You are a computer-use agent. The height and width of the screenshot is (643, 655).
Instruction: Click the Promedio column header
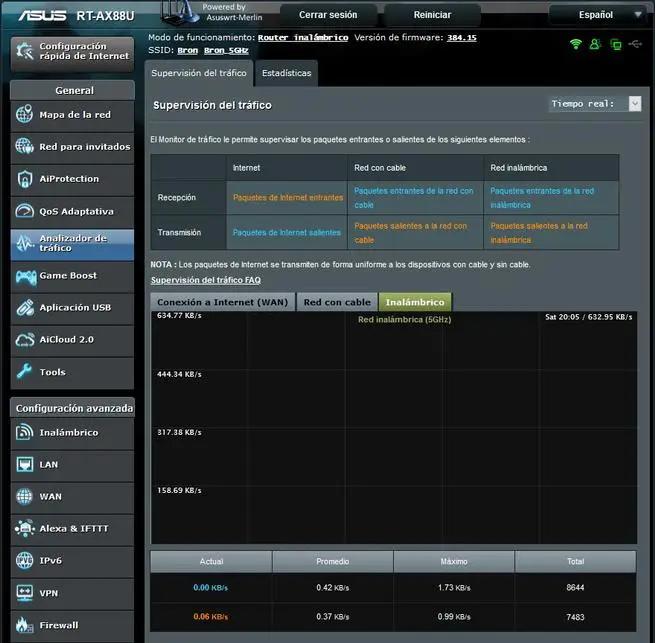tap(333, 562)
